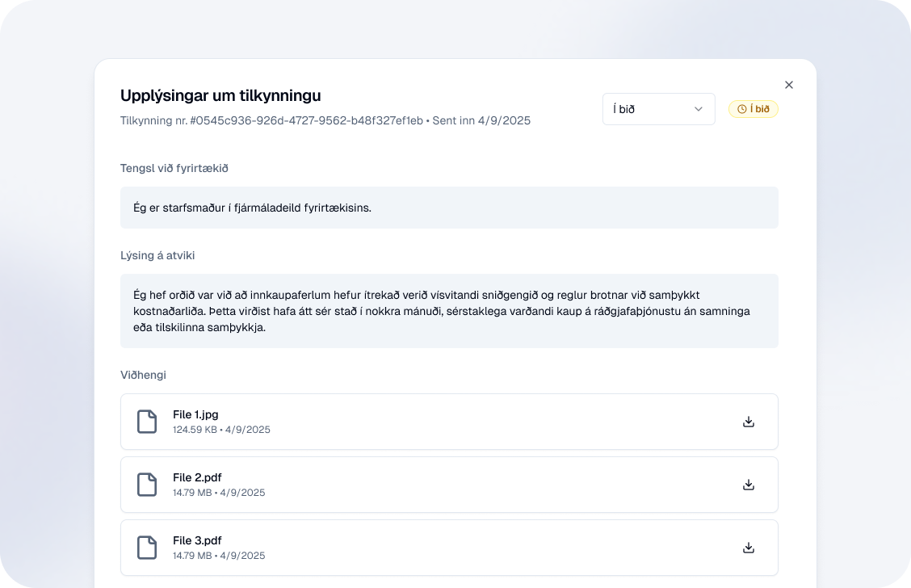
Task: Download File 1.jpg attachment
Action: tap(748, 422)
